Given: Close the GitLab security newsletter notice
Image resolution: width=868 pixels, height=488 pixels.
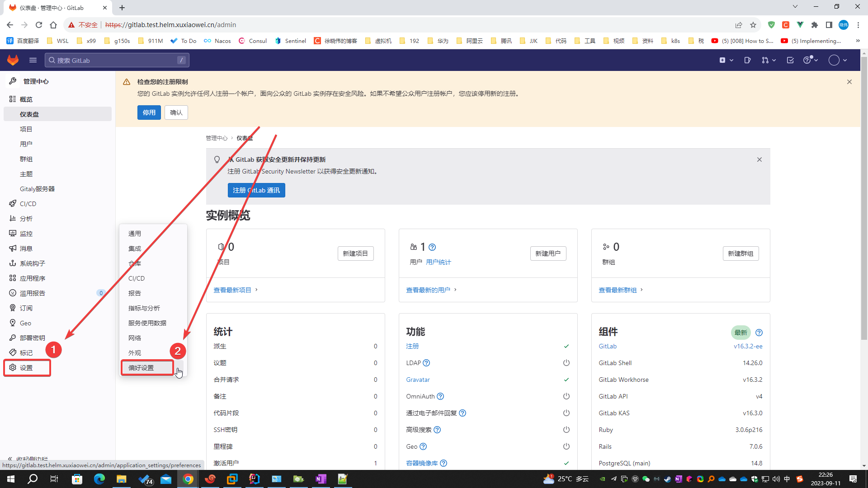Looking at the screenshot, I should point(759,160).
